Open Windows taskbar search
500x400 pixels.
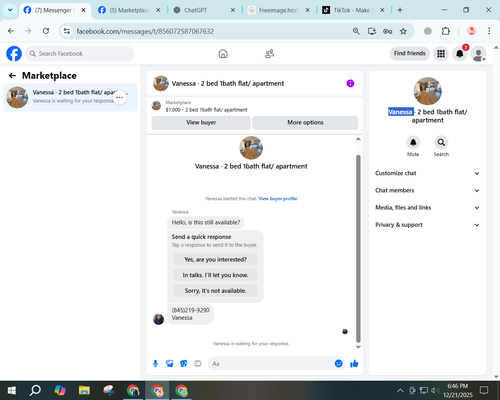coord(35,390)
